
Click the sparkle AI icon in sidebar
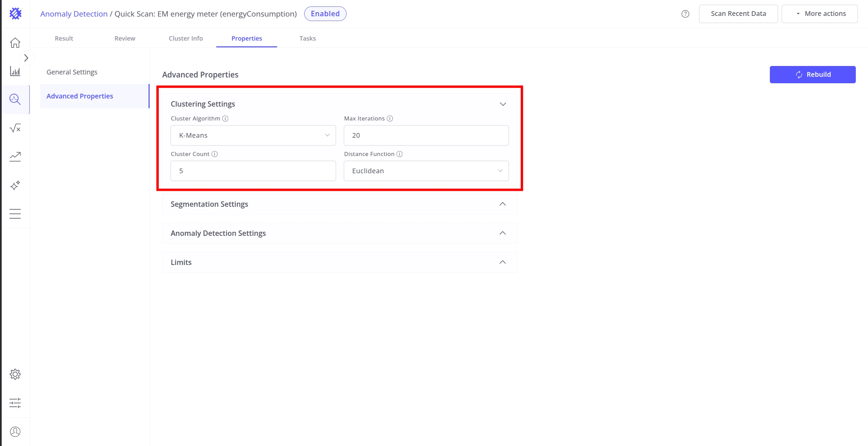[x=15, y=185]
